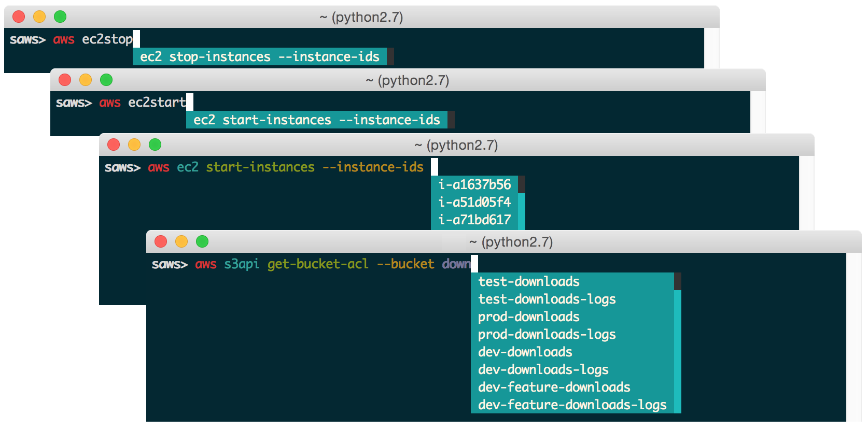Select 'ec2 start-instances --instance-ids' completion suggestion
868x431 pixels.
coord(317,120)
